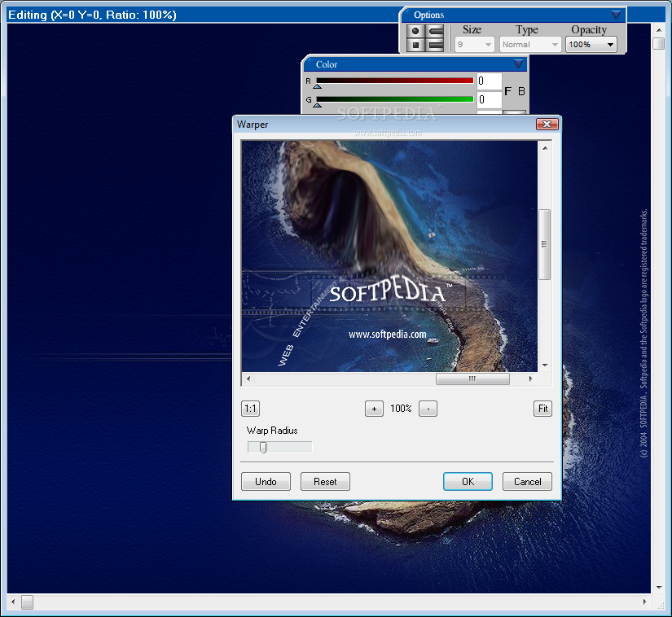This screenshot has height=617, width=672.
Task: Select the rounded stroke shape icon
Action: [436, 31]
